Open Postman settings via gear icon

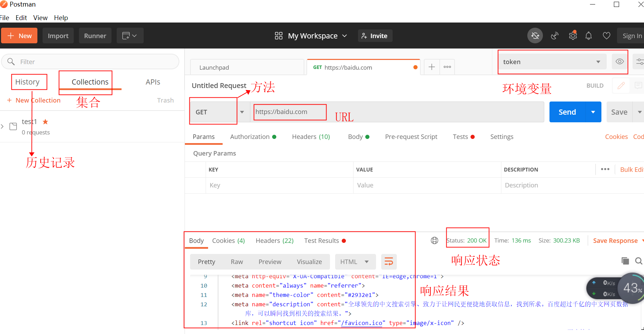tap(573, 35)
